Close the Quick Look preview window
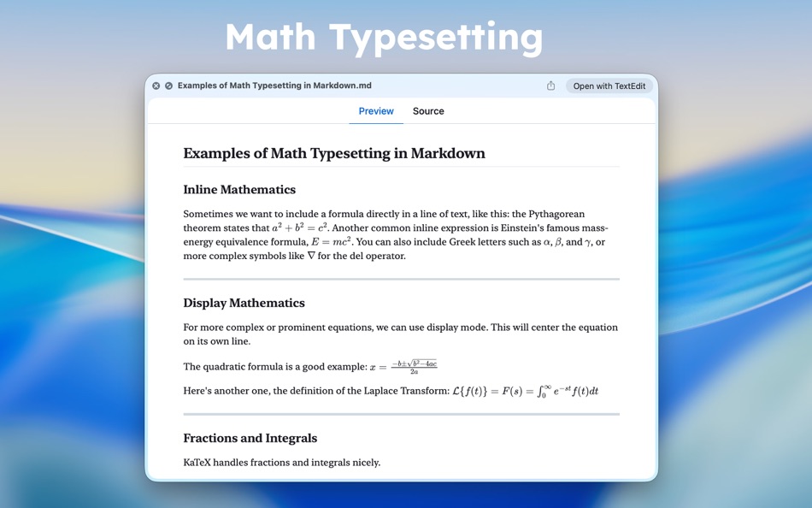The image size is (812, 508). (x=156, y=86)
